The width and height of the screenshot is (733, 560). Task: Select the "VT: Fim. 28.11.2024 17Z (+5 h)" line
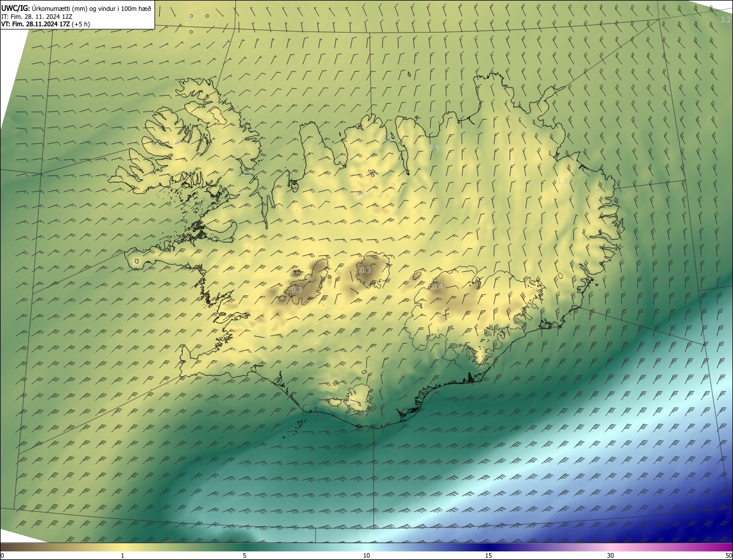click(x=45, y=24)
